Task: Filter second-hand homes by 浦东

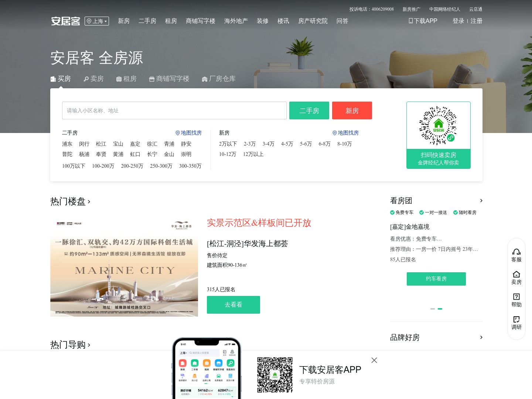Action: 67,144
